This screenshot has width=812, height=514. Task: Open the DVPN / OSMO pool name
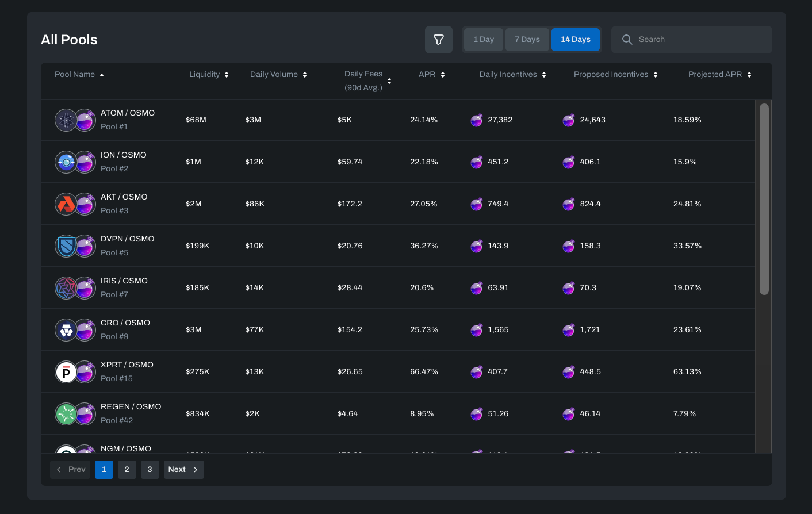point(128,239)
